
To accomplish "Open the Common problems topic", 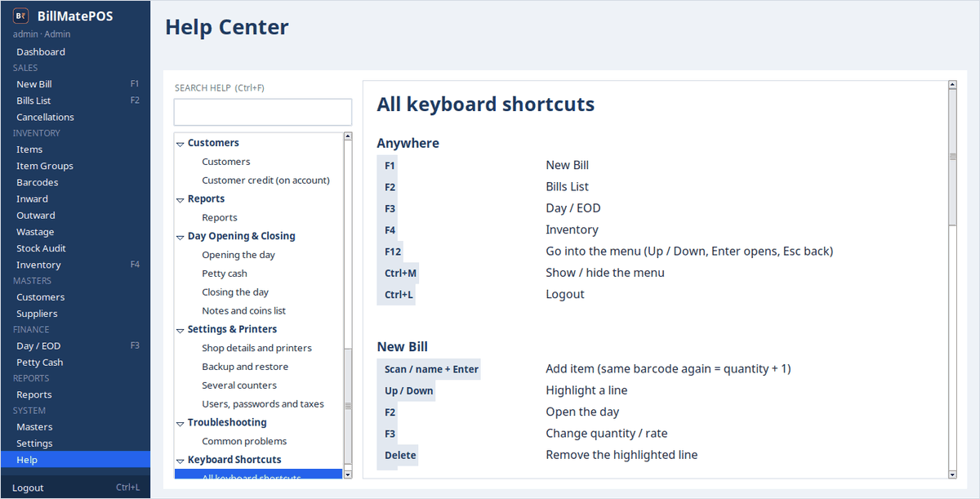I will (x=244, y=441).
